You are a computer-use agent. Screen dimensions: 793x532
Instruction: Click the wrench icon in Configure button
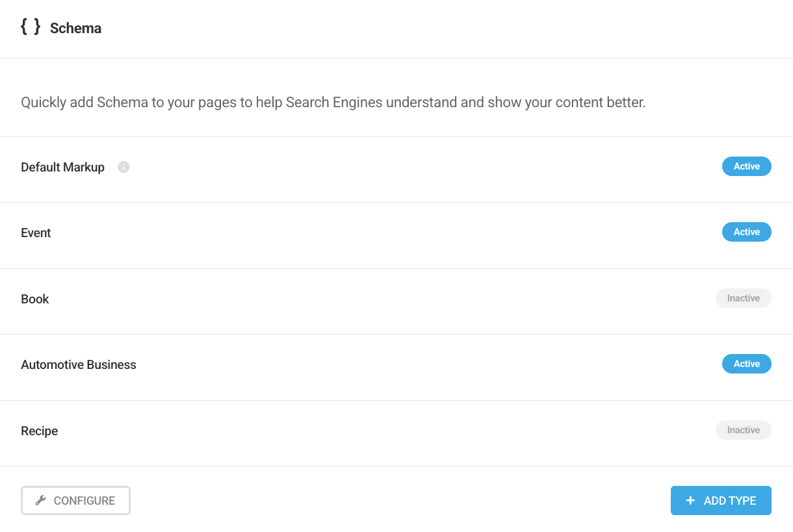coord(40,500)
